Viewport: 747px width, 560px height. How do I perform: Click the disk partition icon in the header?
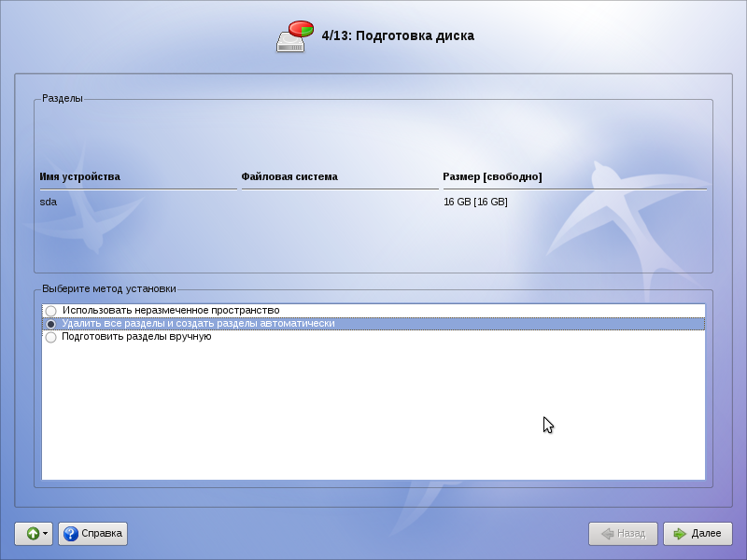[295, 36]
